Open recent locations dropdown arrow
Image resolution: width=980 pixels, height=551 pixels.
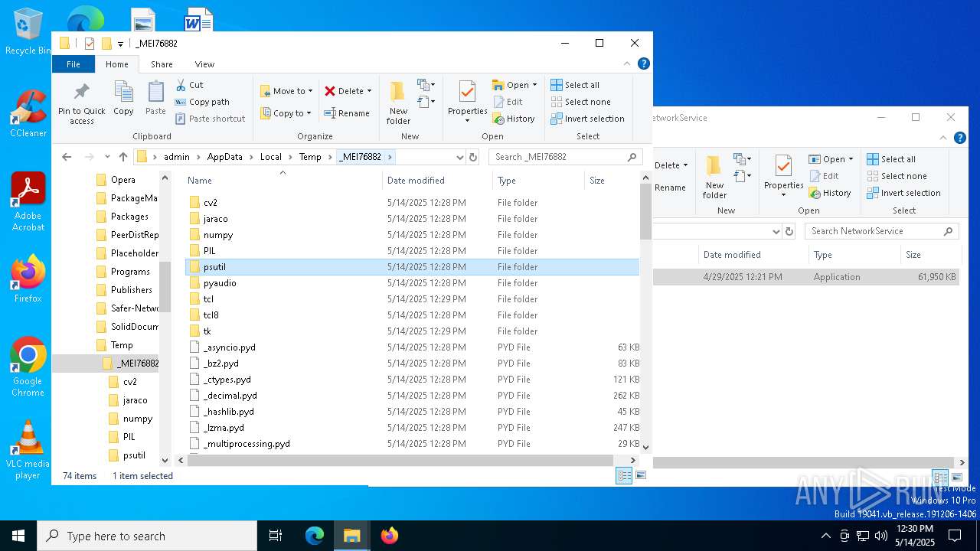click(107, 157)
